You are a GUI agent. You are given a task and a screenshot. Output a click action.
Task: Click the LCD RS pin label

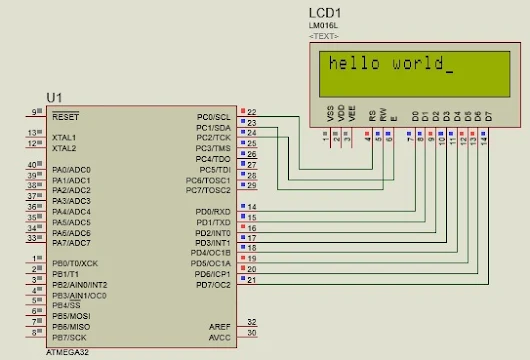coord(372,116)
